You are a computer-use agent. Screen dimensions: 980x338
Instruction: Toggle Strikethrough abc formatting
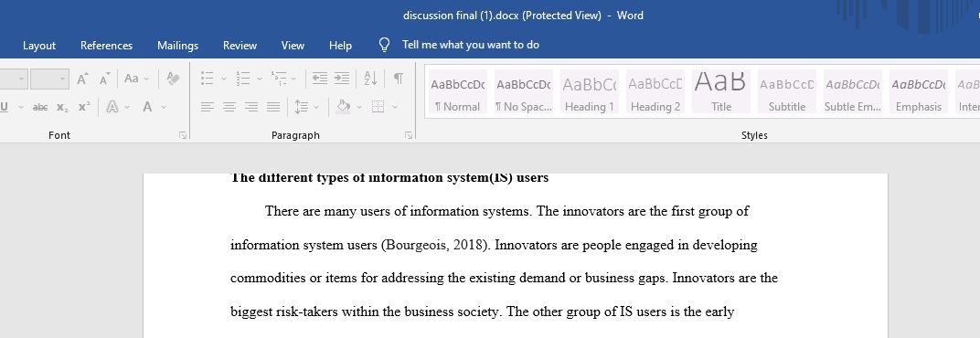[40, 107]
